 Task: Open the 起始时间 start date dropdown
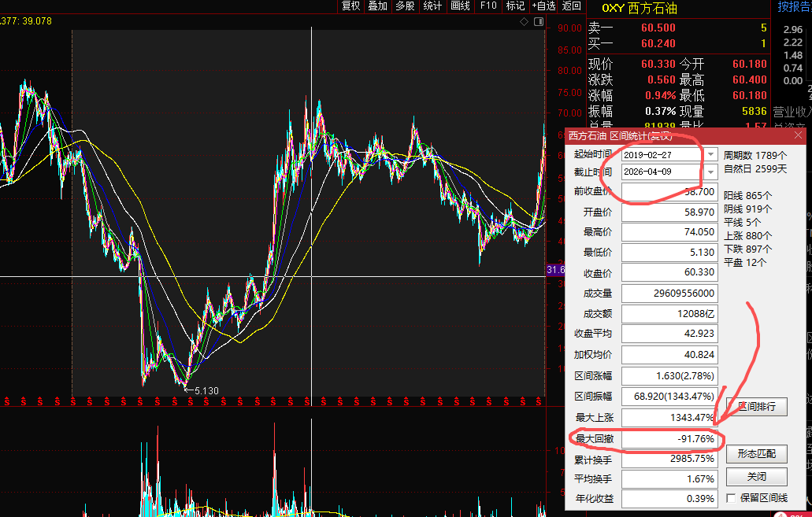[710, 154]
